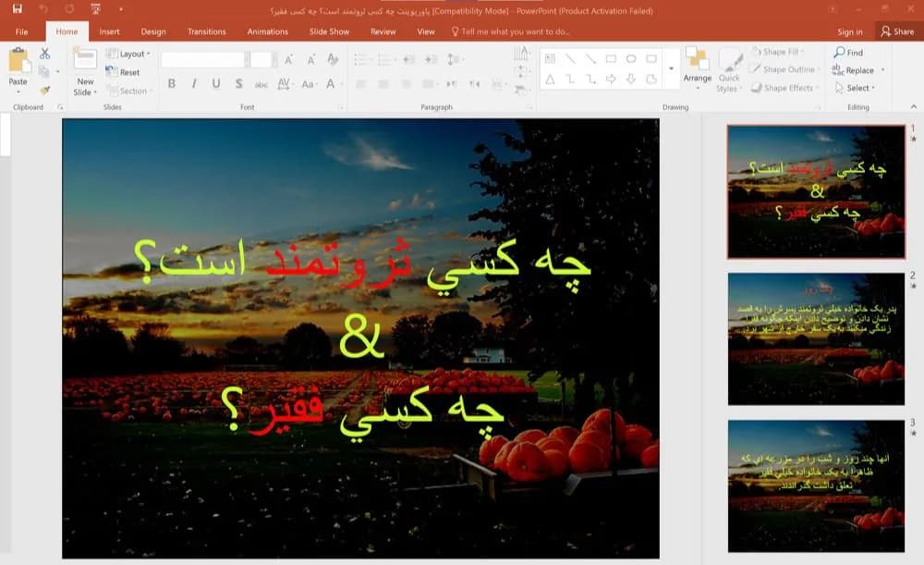Image resolution: width=924 pixels, height=565 pixels.
Task: Select the Down Arrow block shape
Action: 630,79
